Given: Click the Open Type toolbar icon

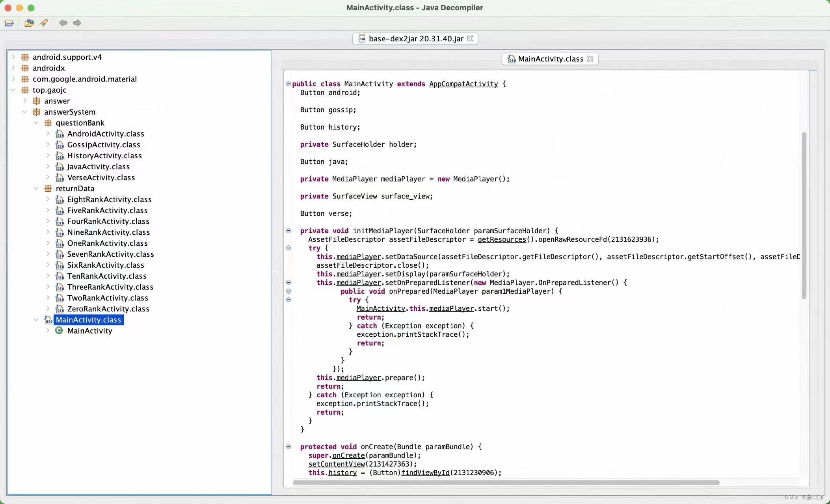Looking at the screenshot, I should (x=29, y=23).
